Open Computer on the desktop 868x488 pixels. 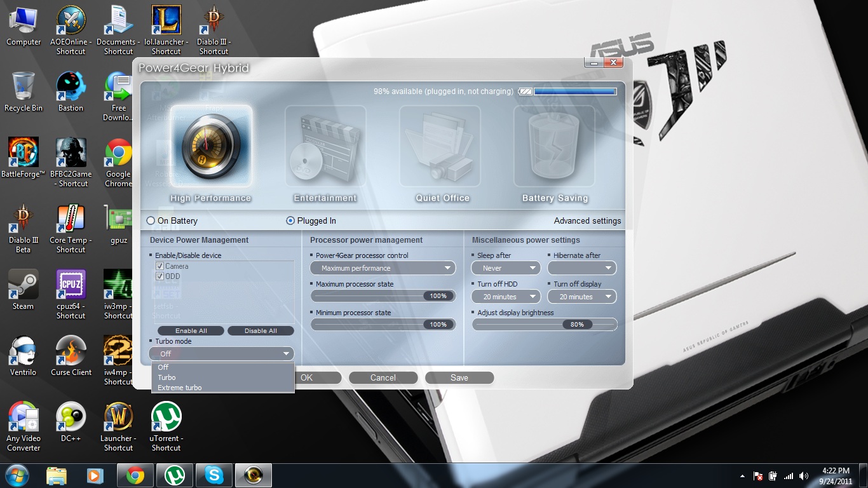24,25
